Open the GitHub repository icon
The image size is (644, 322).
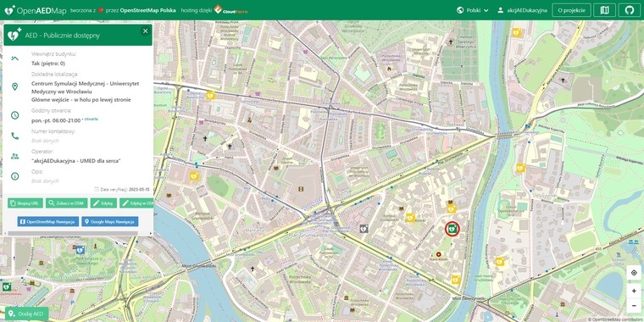click(x=630, y=10)
